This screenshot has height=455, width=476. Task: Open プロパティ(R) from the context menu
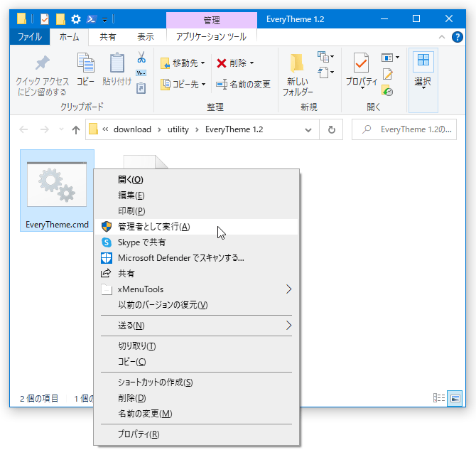[x=196, y=434]
